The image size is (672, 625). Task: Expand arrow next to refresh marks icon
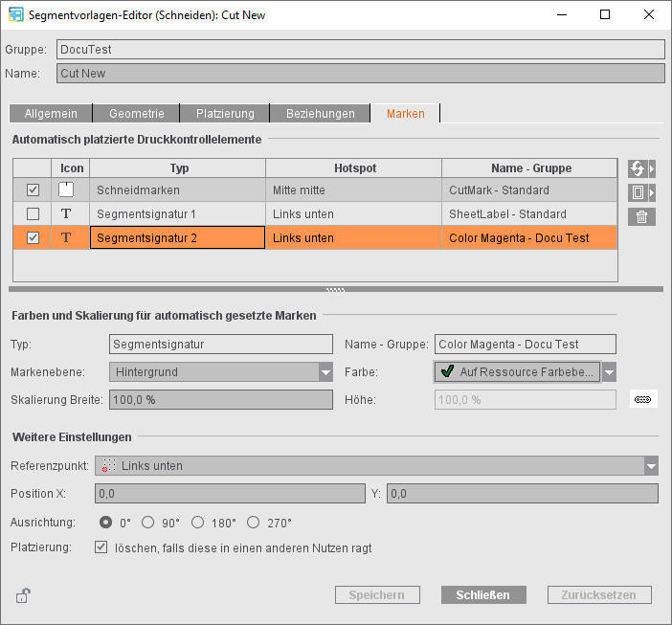652,168
